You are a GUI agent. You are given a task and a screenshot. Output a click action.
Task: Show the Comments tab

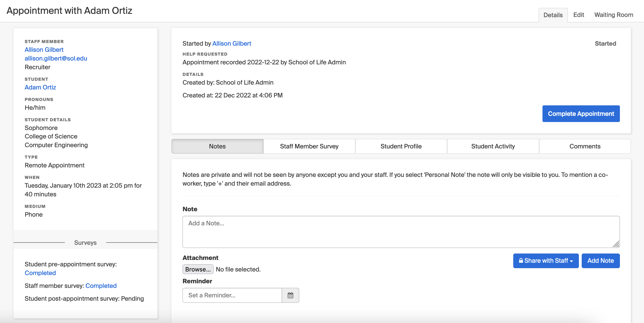tap(585, 146)
